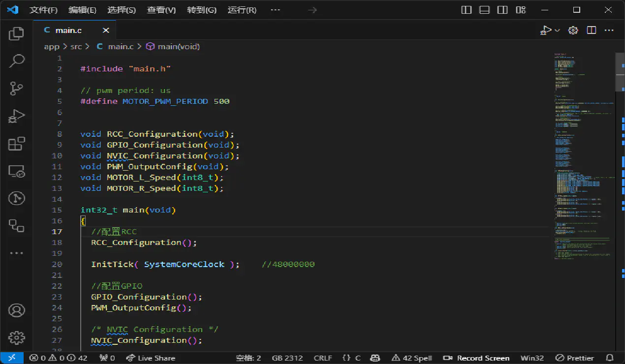This screenshot has height=364, width=625.
Task: Open the Explorer view in activity bar
Action: coord(16,33)
